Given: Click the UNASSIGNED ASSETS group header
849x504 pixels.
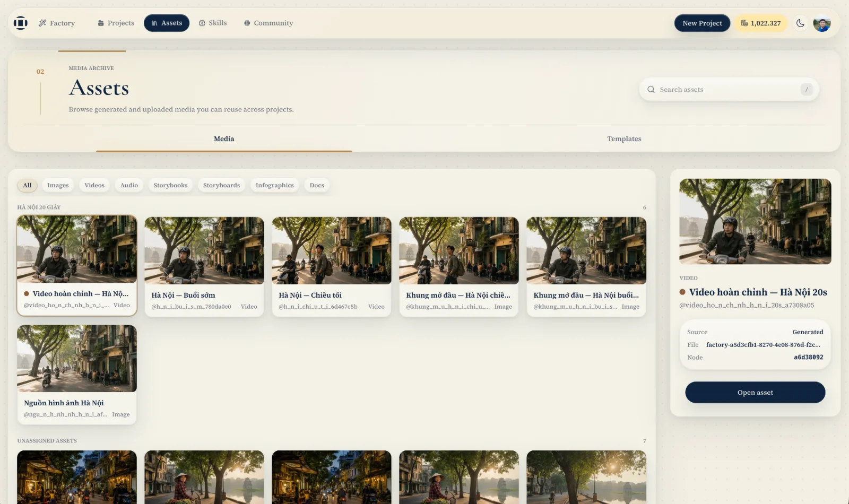Looking at the screenshot, I should coord(47,441).
